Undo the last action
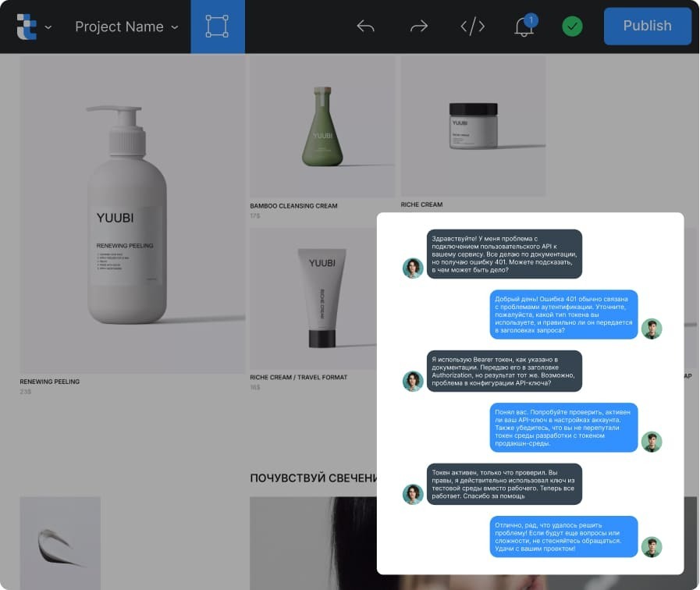The width and height of the screenshot is (700, 590). click(x=365, y=27)
